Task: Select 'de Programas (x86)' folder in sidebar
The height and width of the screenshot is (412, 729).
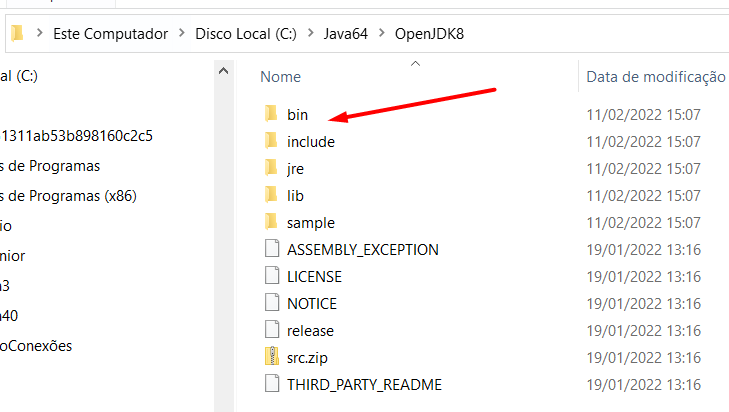Action: [x=68, y=196]
